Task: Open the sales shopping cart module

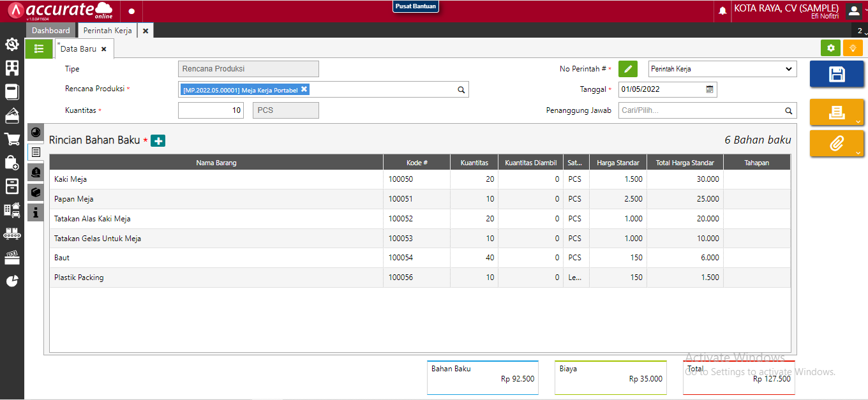Action: click(x=11, y=139)
